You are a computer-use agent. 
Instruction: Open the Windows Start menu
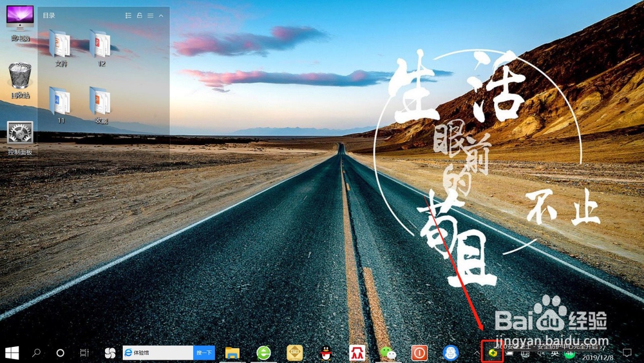(12, 353)
